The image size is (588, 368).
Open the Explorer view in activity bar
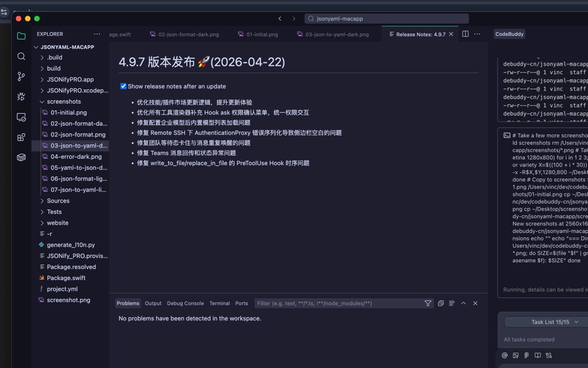(x=22, y=36)
